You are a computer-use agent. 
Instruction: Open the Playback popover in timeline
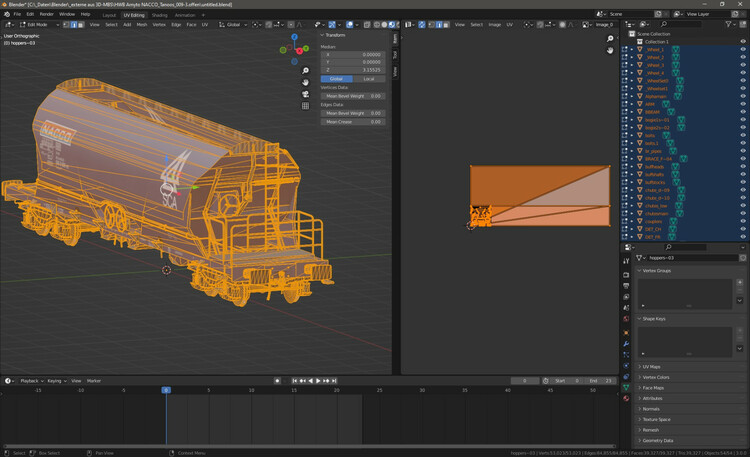point(32,381)
